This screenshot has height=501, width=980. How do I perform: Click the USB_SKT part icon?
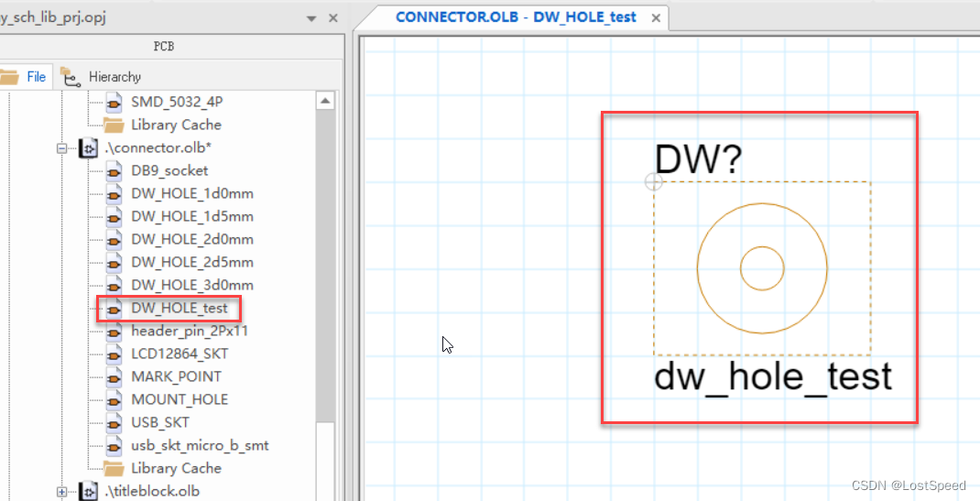point(114,423)
